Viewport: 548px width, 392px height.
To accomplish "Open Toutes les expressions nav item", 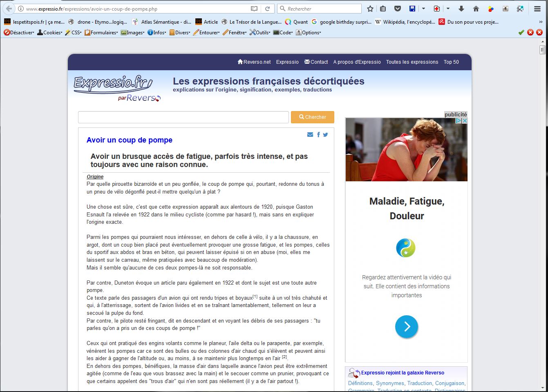I will 412,62.
